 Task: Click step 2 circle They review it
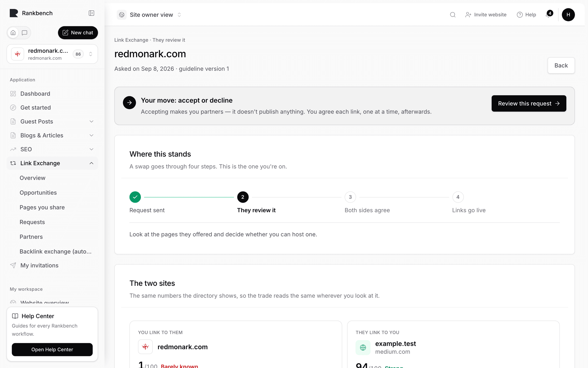(x=243, y=197)
